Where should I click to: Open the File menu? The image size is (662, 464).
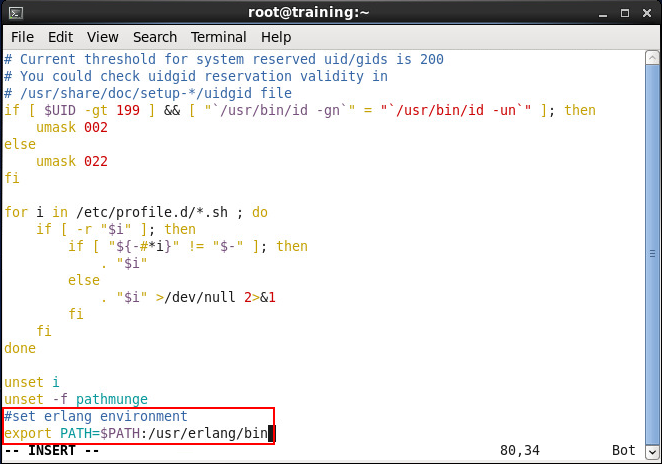pyautogui.click(x=22, y=37)
